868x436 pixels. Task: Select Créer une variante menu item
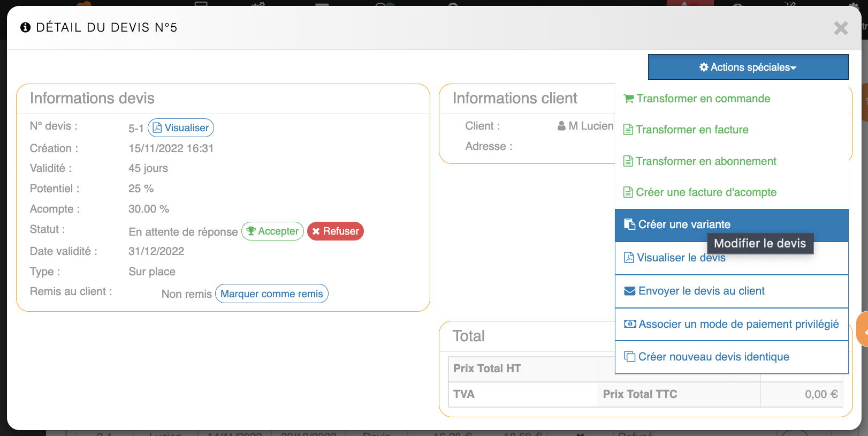683,224
